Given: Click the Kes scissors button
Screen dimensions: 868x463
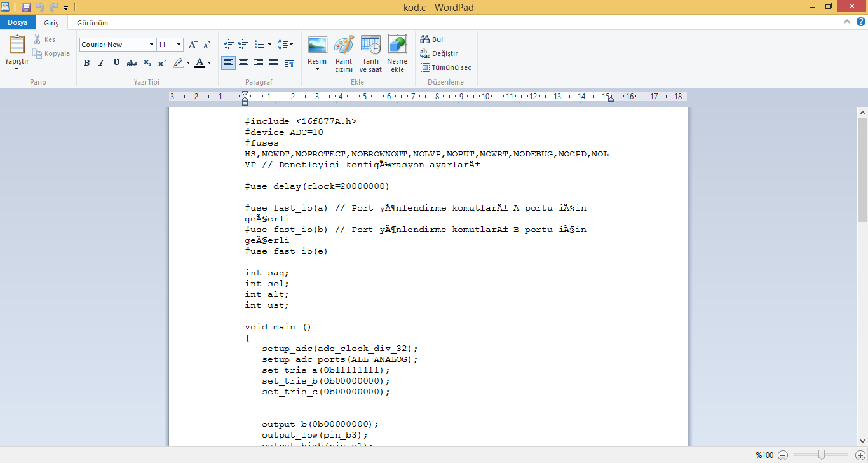Looking at the screenshot, I should coord(44,39).
